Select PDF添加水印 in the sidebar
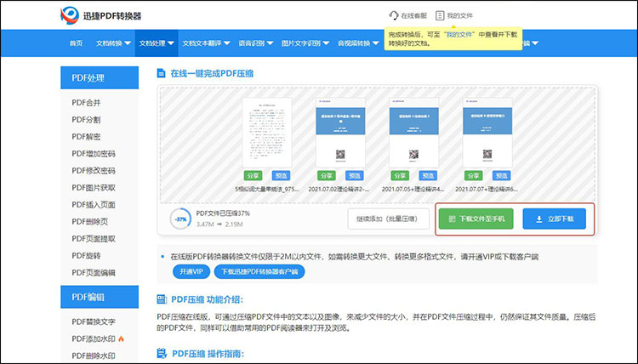 (94, 338)
